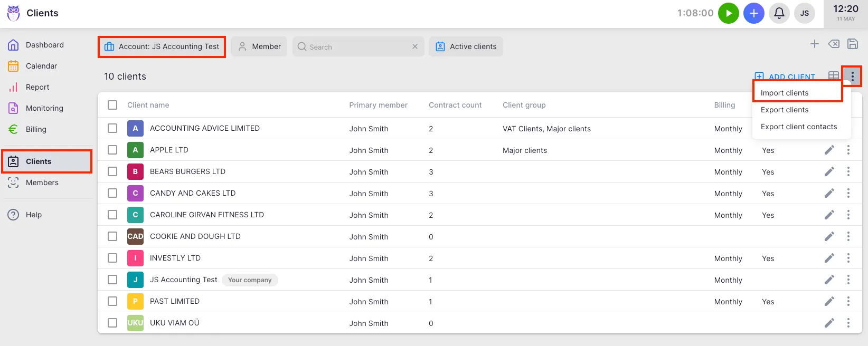
Task: Edit APPLE LTD with pencil icon
Action: click(829, 150)
